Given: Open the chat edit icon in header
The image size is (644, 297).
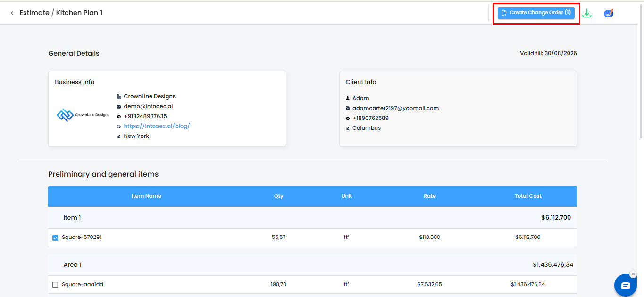Looking at the screenshot, I should coord(609,13).
